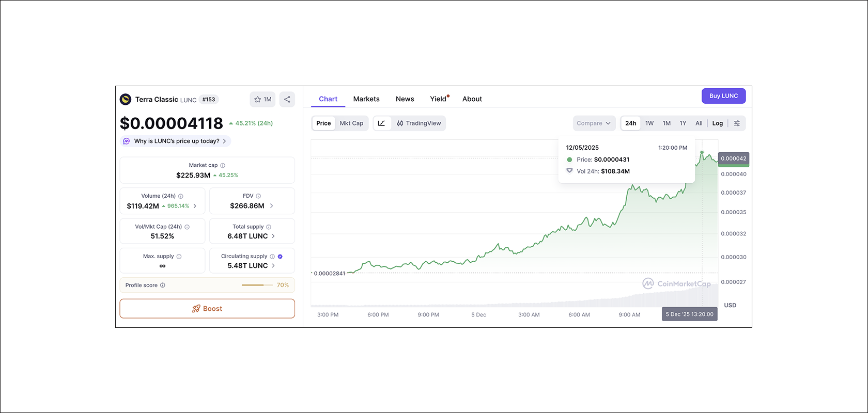Click the Profile score info icon
Image resolution: width=868 pixels, height=413 pixels.
click(x=163, y=285)
